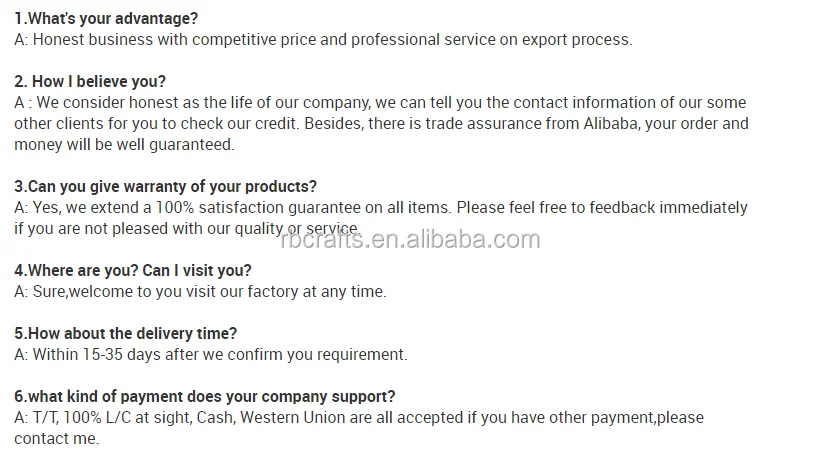Click the line mentioning trade assurance from Alibaba

click(380, 124)
